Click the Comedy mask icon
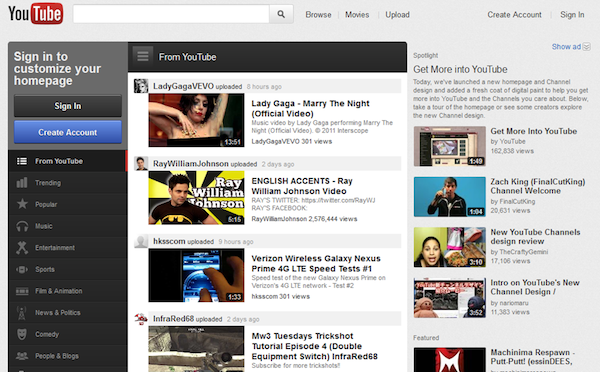The image size is (600, 372). click(22, 334)
